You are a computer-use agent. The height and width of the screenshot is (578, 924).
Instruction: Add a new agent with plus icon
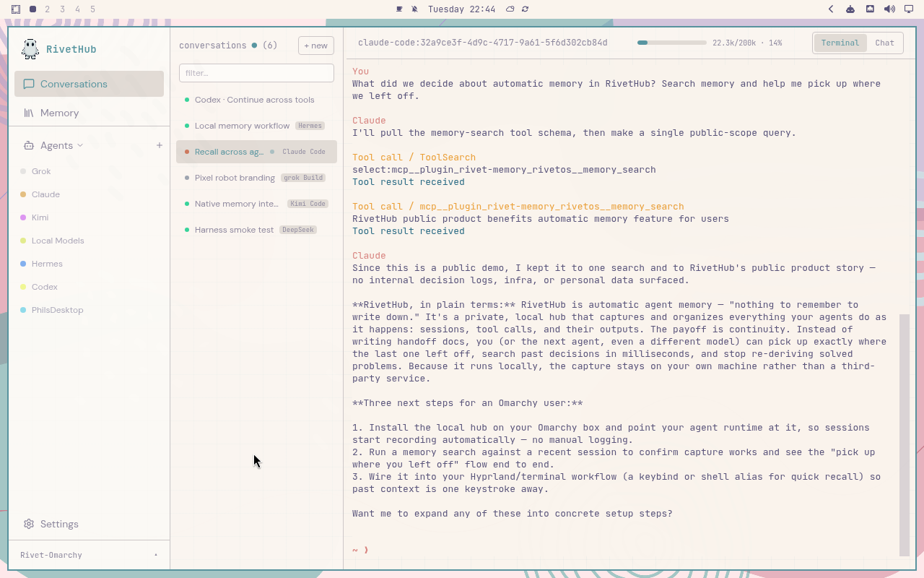[160, 145]
